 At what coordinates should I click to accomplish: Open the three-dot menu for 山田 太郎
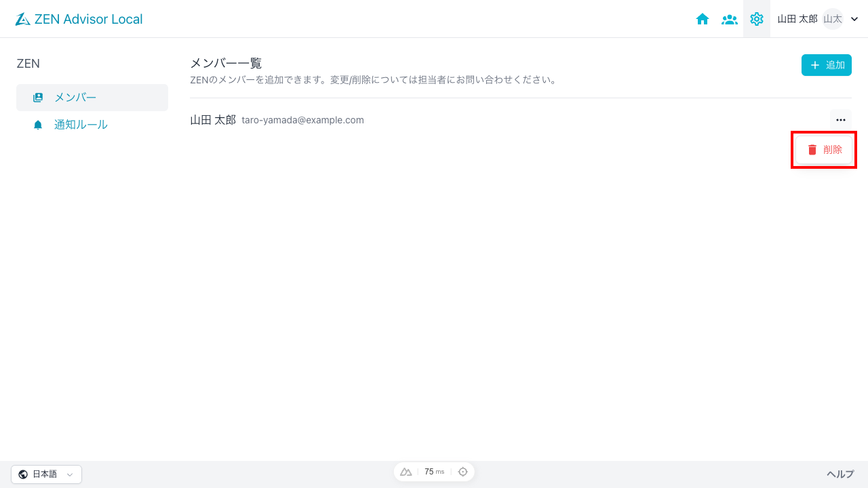pyautogui.click(x=841, y=120)
